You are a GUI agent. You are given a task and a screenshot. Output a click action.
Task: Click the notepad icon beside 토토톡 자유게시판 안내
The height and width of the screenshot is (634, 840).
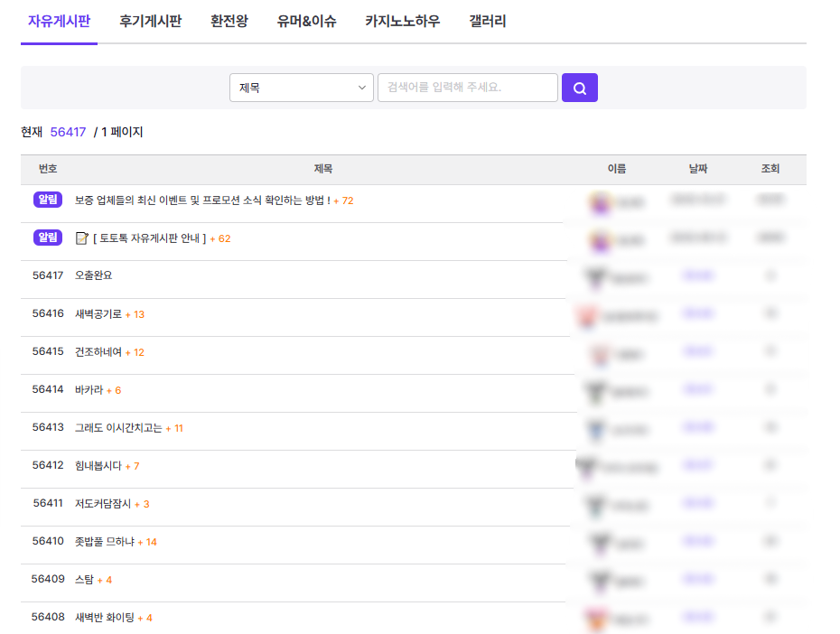[x=81, y=238]
